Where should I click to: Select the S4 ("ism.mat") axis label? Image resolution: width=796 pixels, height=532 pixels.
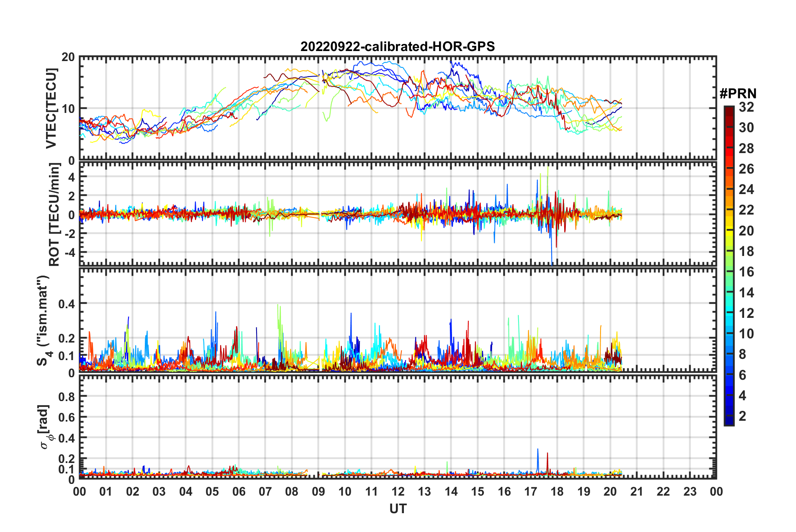pos(44,320)
